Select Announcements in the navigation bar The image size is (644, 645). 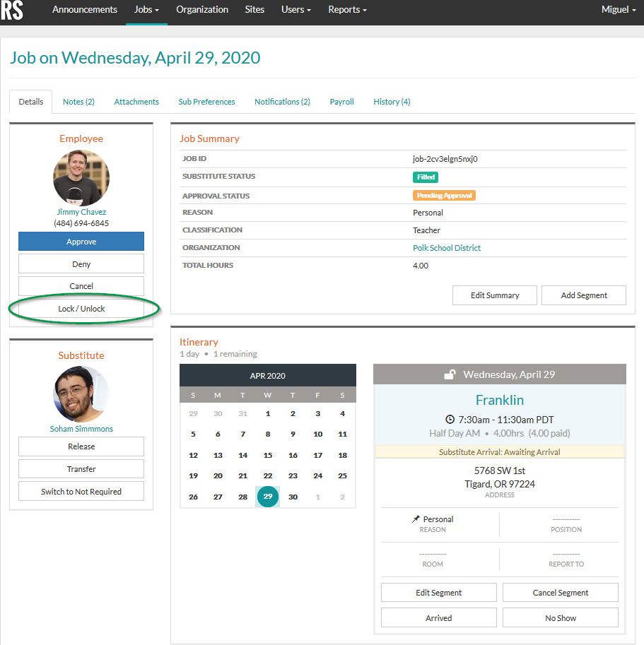tap(85, 10)
